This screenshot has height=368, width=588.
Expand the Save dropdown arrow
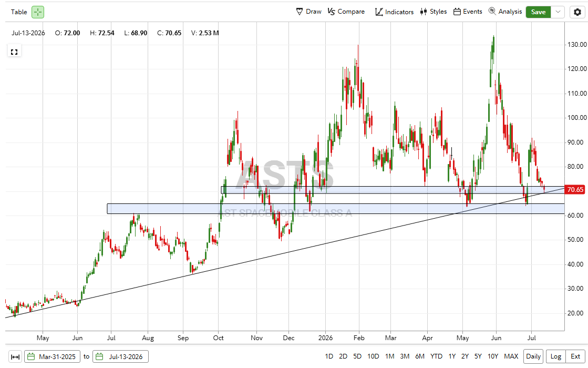click(x=558, y=12)
